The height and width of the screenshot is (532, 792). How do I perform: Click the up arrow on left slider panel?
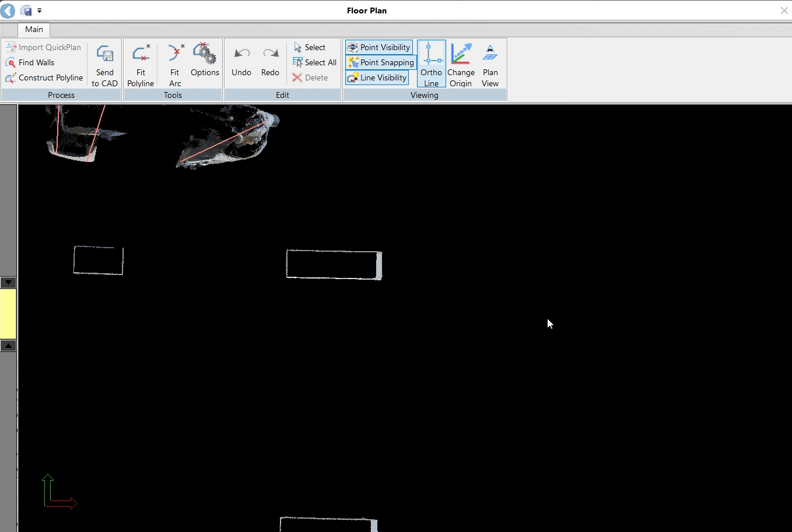8,346
